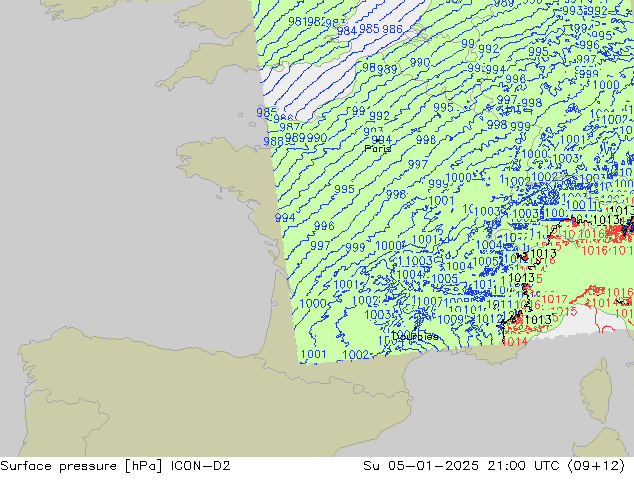This screenshot has width=634, height=490.
Task: Click the blue 984 isobar label
Action: tap(347, 31)
